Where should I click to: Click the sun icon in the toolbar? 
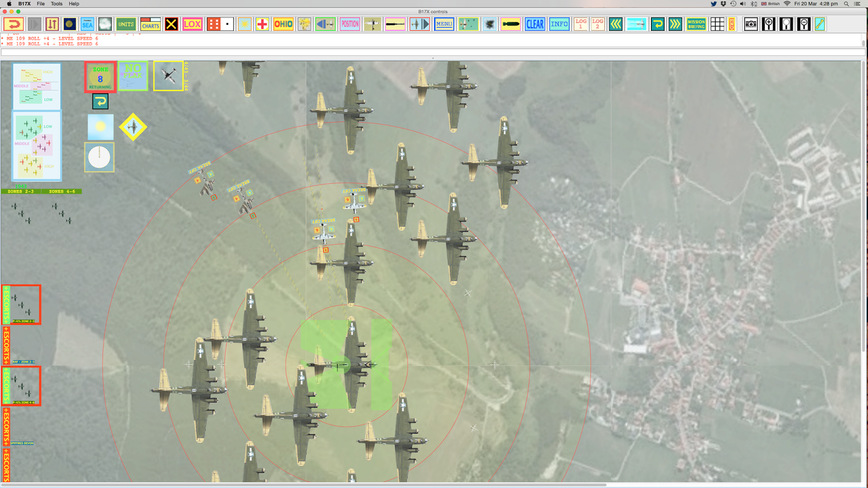[x=245, y=24]
